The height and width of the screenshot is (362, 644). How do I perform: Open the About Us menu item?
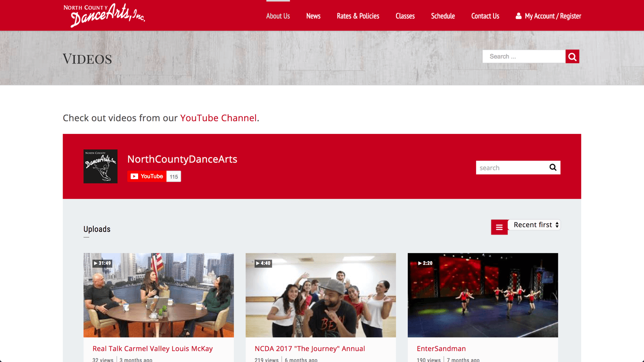pos(278,16)
